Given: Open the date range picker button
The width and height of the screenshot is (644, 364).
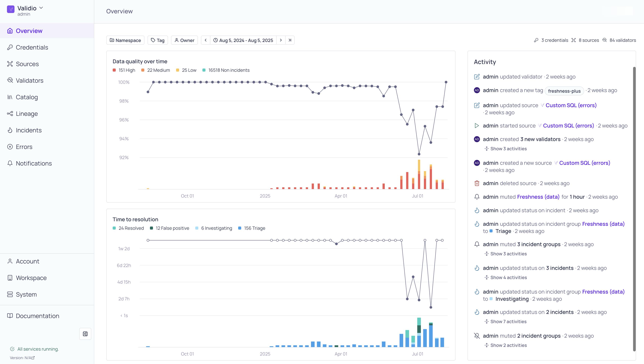Looking at the screenshot, I should pos(243,40).
